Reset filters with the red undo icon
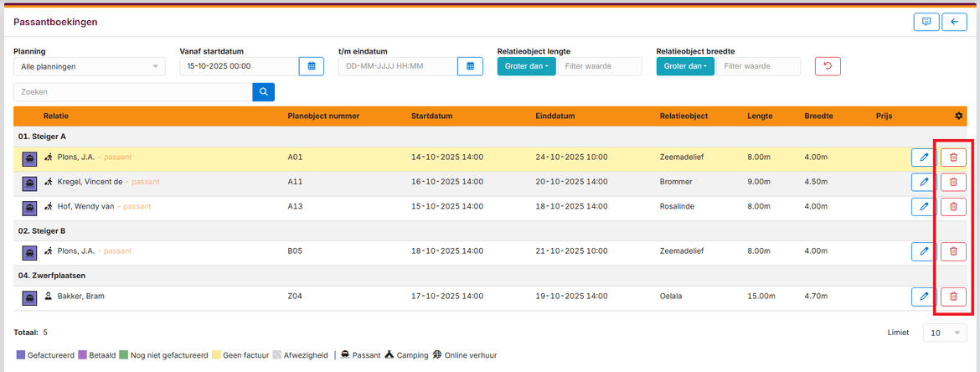 coord(828,66)
